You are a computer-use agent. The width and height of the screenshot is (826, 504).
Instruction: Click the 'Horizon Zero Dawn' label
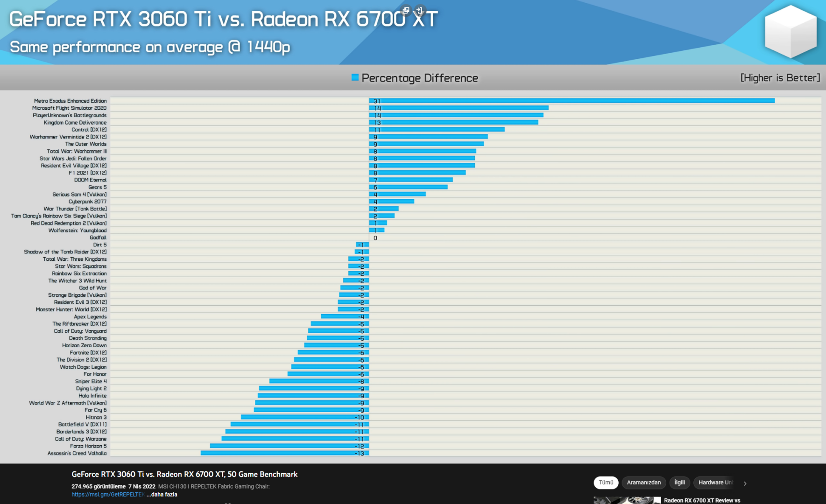pos(85,345)
